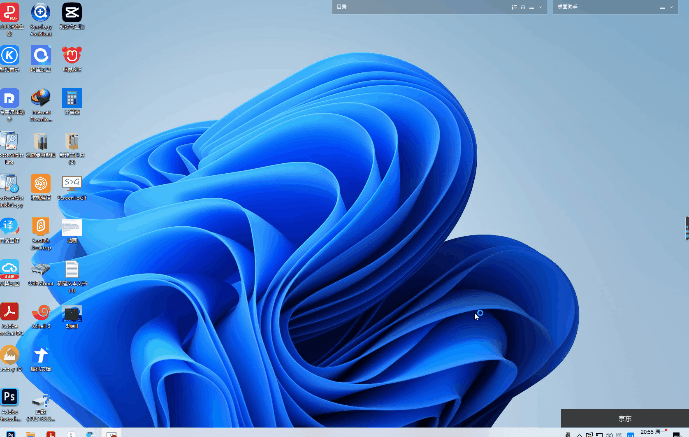Open the red WPS Office desktop icon
The image size is (689, 437).
(x=10, y=13)
